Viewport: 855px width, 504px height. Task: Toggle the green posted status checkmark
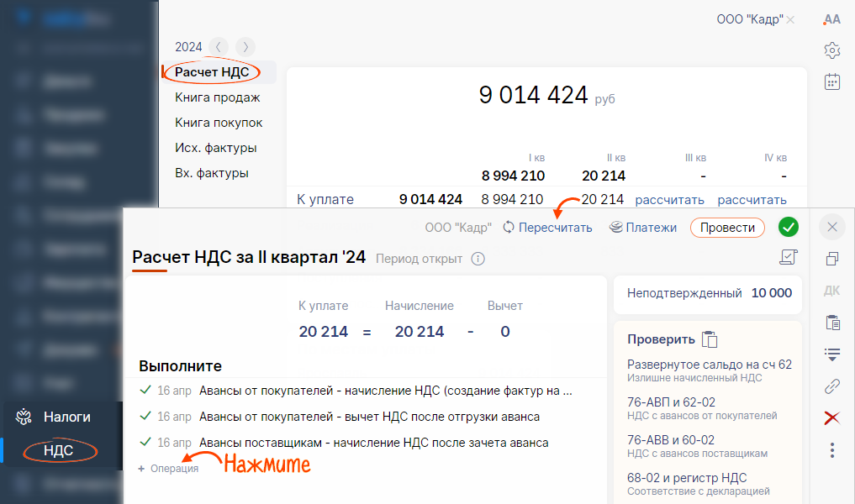coord(789,227)
